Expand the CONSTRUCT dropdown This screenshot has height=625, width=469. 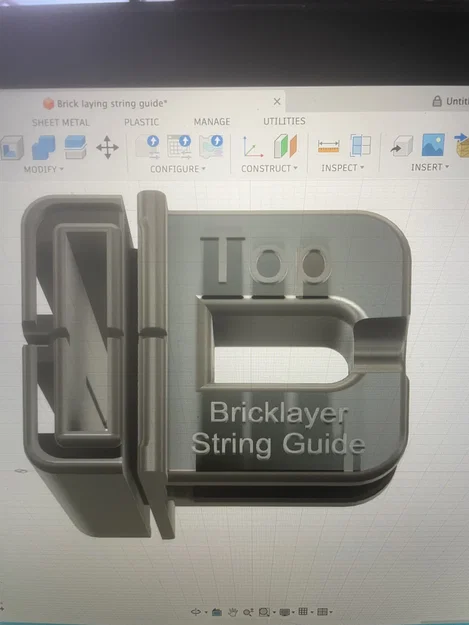269,169
